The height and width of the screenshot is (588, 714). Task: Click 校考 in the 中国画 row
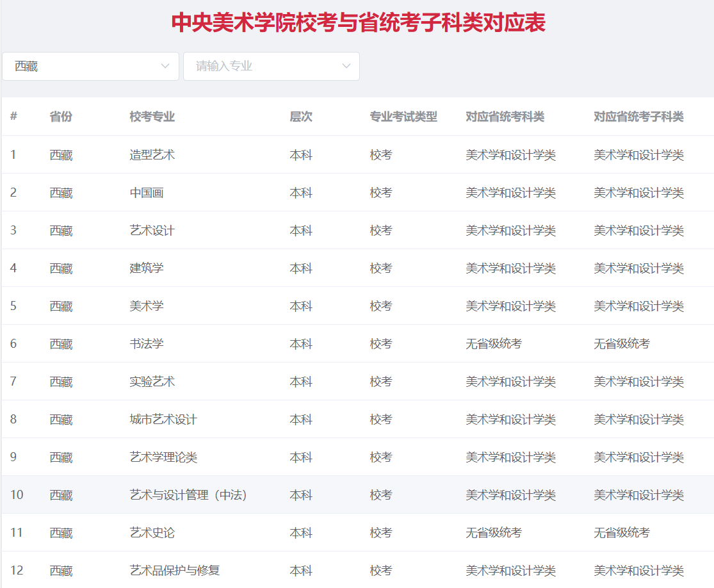coord(381,193)
